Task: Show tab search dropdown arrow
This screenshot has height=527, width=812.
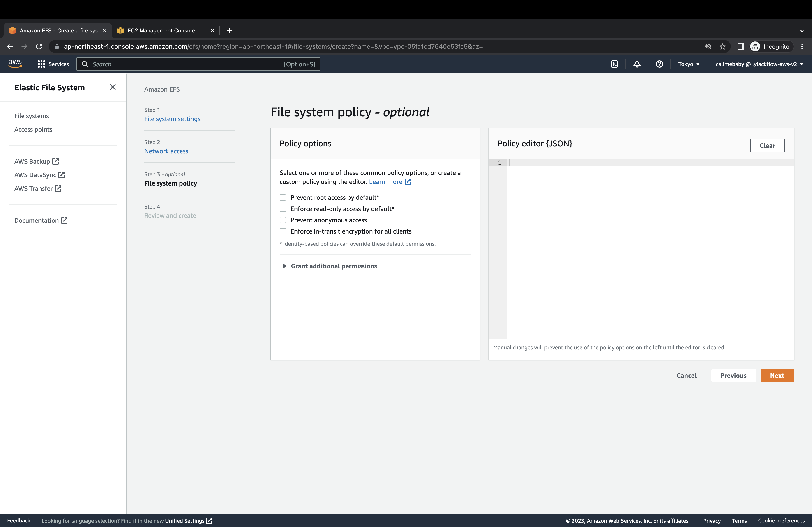Action: pos(802,31)
